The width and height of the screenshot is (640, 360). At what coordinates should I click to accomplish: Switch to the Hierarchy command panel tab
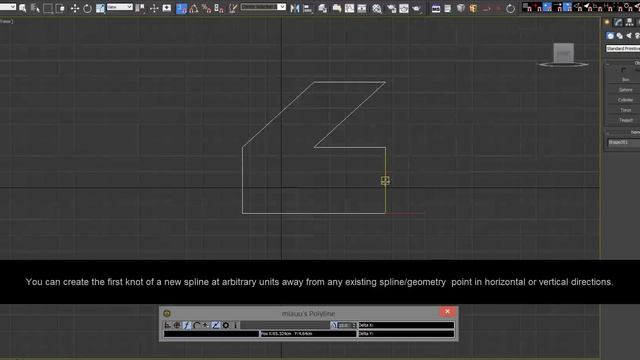(x=629, y=22)
